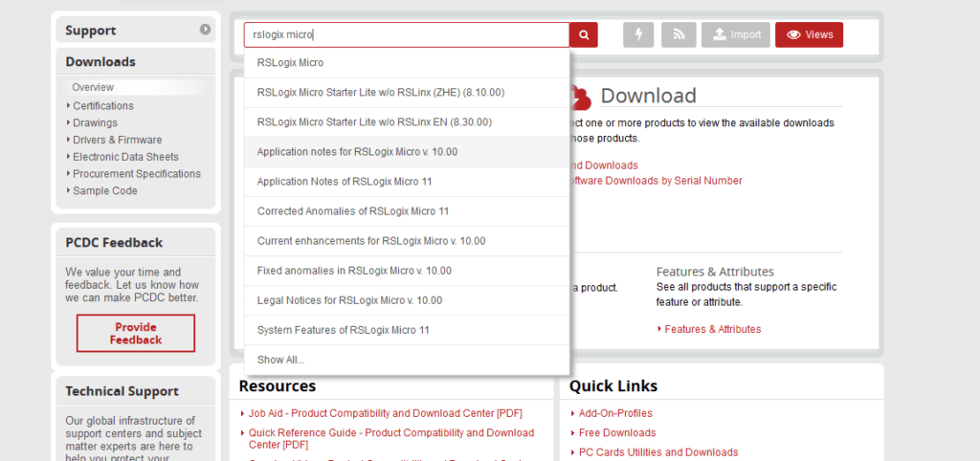This screenshot has width=980, height=461.
Task: Select the RSLogix Micro suggestion
Action: (x=407, y=63)
